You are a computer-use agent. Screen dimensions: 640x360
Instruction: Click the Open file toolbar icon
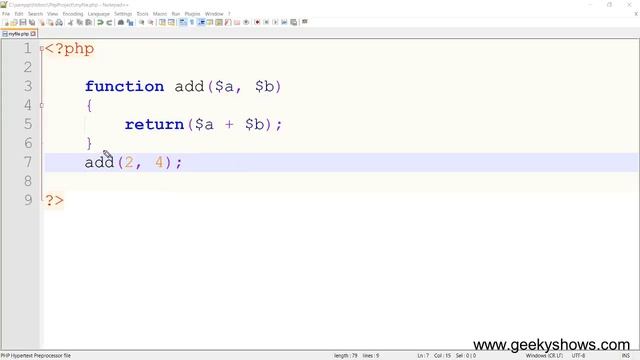[14, 22]
